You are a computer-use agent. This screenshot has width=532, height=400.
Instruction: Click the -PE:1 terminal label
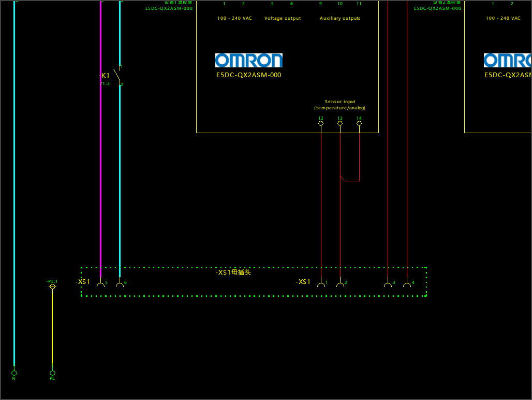click(x=52, y=281)
